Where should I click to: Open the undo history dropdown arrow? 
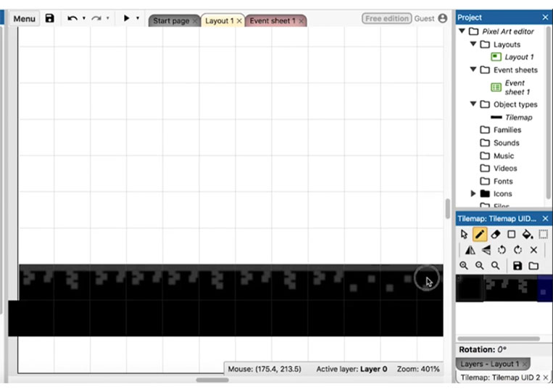click(84, 18)
